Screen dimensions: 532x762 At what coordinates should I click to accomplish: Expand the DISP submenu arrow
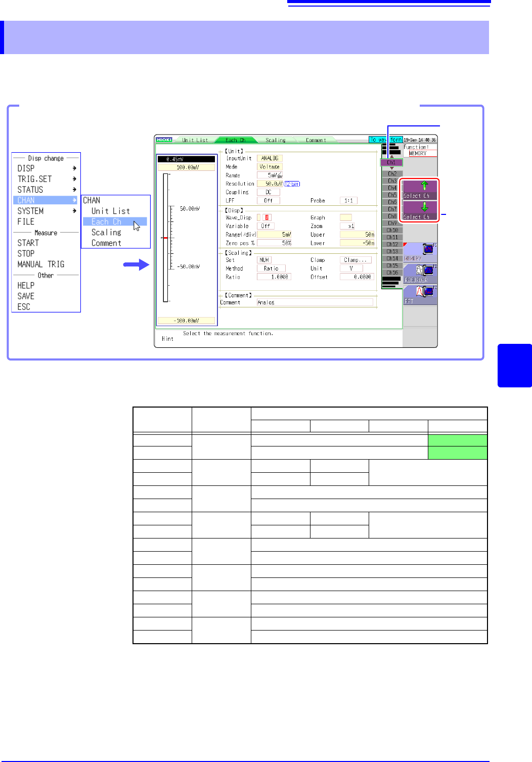coord(74,168)
